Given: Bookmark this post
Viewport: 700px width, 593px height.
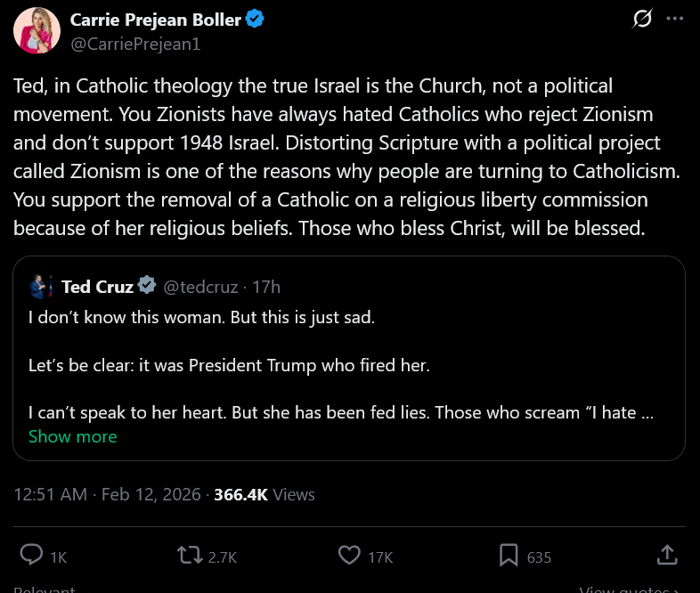Looking at the screenshot, I should [509, 556].
